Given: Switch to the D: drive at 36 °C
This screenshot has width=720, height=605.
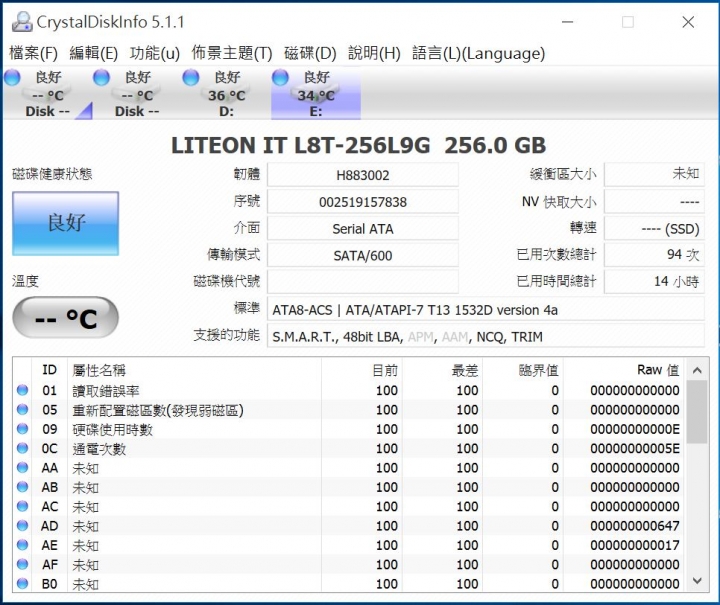Looking at the screenshot, I should click(x=226, y=94).
